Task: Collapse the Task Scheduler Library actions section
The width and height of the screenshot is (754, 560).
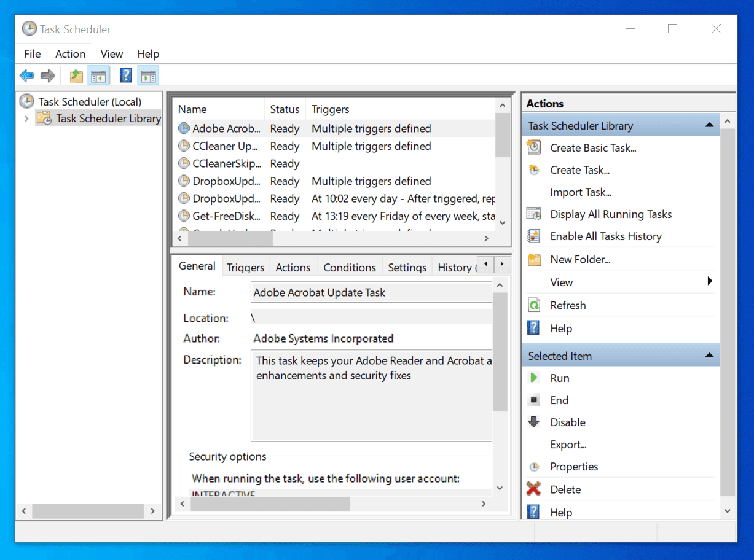Action: pyautogui.click(x=709, y=125)
